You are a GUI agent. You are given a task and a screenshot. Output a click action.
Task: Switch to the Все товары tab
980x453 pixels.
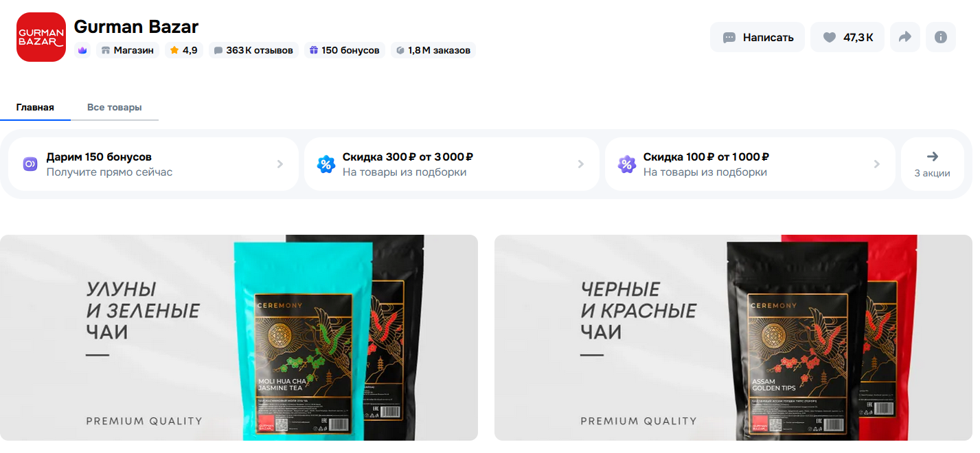115,108
